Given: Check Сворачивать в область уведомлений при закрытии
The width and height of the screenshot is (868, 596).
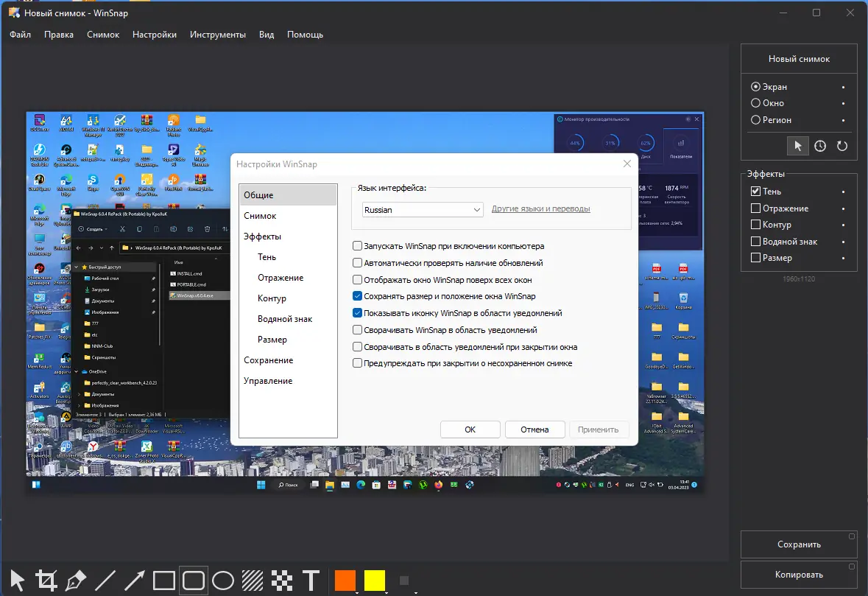Looking at the screenshot, I should (358, 347).
